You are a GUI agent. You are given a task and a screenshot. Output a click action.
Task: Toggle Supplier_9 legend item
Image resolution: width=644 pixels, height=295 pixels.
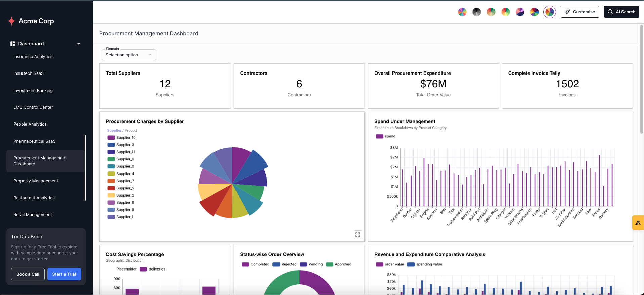click(121, 210)
